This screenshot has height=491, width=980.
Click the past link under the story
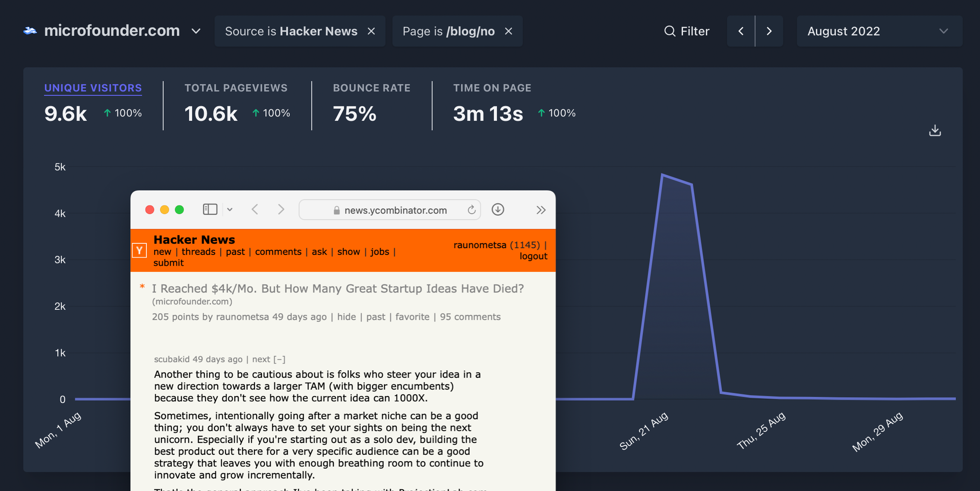(x=376, y=317)
